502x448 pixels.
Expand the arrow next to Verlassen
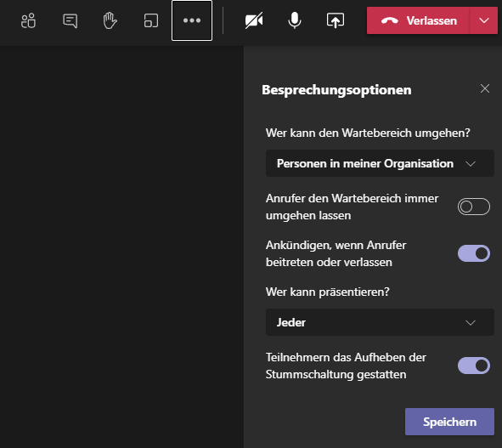pyautogui.click(x=484, y=20)
